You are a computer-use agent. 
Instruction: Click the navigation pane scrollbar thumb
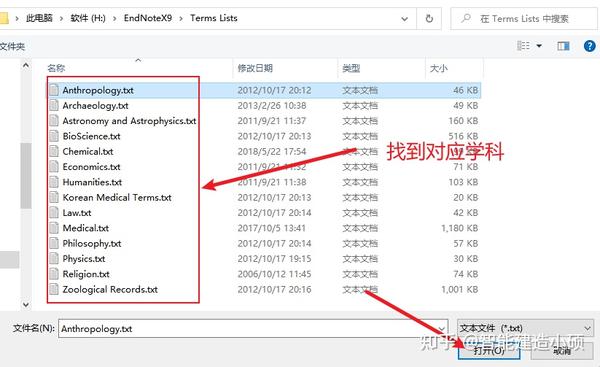coord(26,176)
